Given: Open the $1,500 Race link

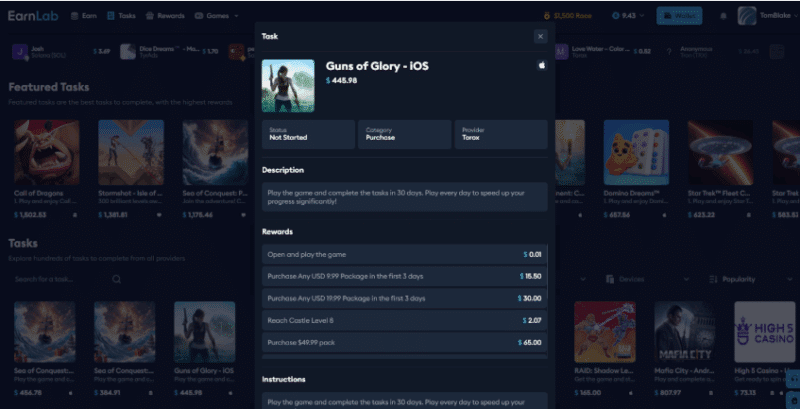Looking at the screenshot, I should pos(567,16).
